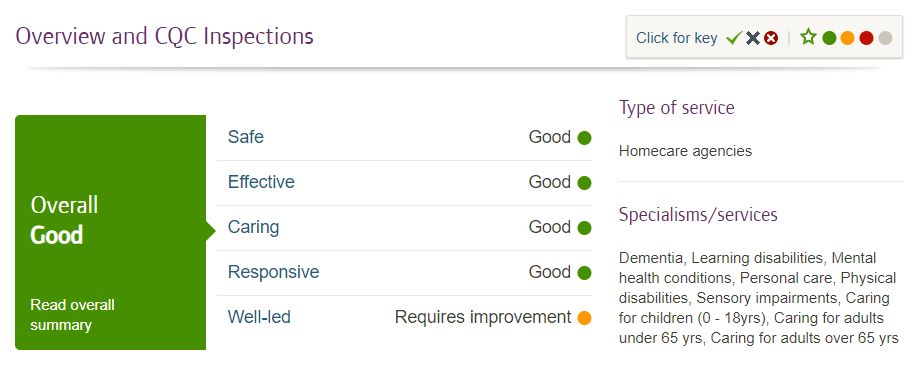Click the green outlined star key icon

809,37
